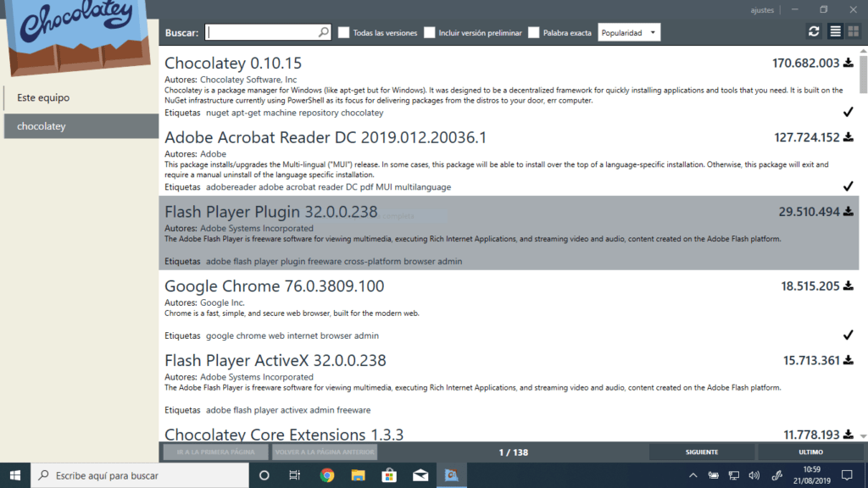Switch to tile grid view layout
868x488 pixels.
point(853,32)
